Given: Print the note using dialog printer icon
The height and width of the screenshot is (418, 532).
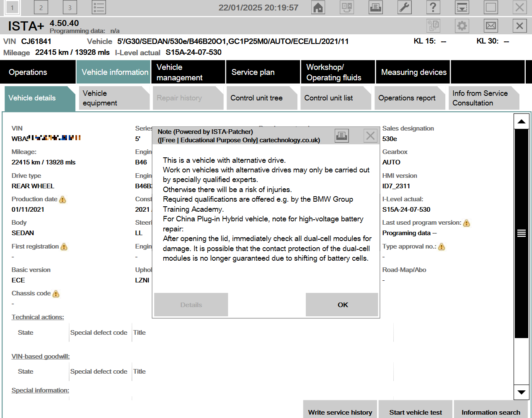Looking at the screenshot, I should coord(342,136).
